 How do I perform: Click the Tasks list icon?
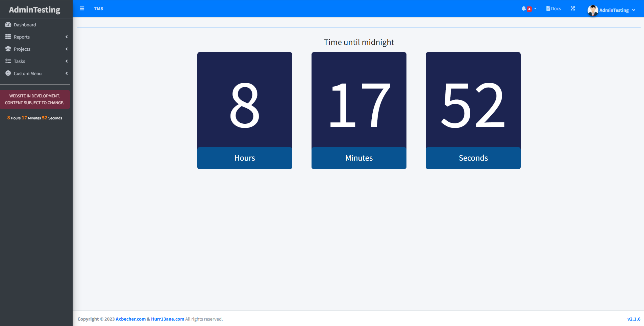8,61
